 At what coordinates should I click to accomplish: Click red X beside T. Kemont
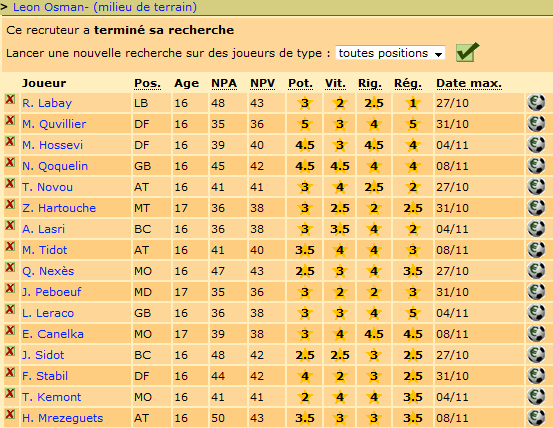pos(10,393)
